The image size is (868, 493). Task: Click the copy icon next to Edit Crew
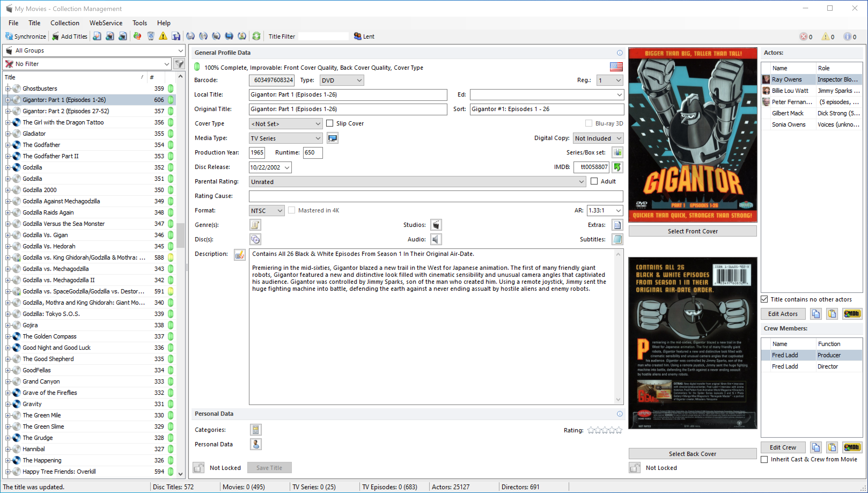(816, 447)
